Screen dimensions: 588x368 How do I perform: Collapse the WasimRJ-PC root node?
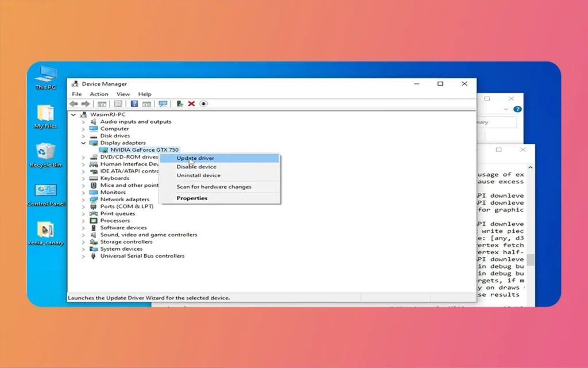pyautogui.click(x=73, y=115)
